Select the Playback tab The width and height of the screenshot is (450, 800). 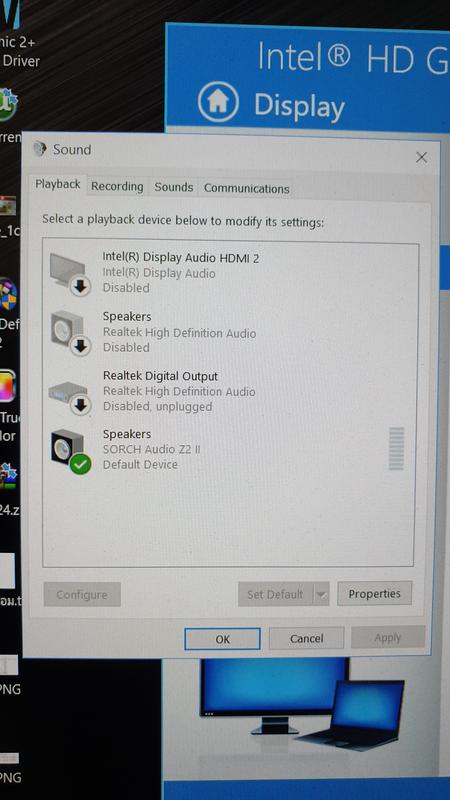click(x=58, y=184)
